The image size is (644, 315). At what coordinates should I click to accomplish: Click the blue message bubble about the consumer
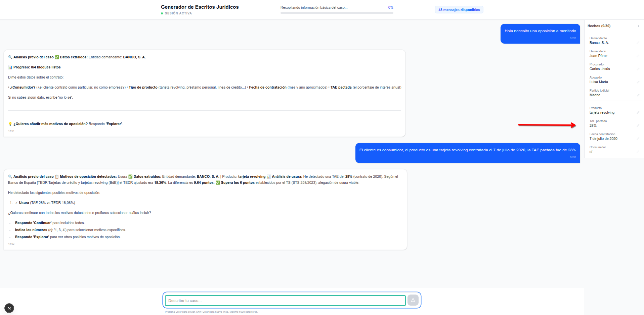tap(467, 150)
